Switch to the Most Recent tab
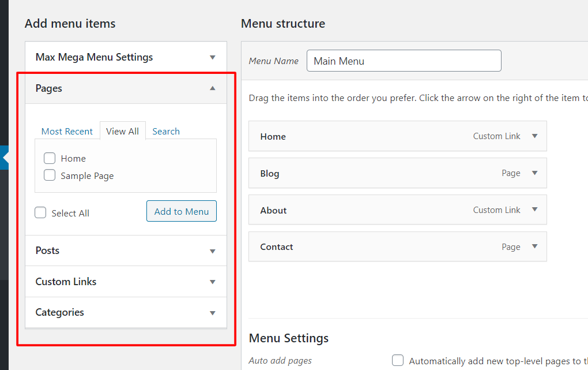The image size is (588, 370). click(67, 132)
